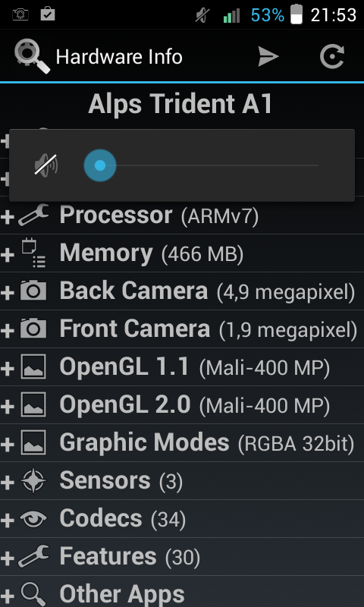The width and height of the screenshot is (364, 607).
Task: Open the Features (30) row
Action: click(x=182, y=557)
